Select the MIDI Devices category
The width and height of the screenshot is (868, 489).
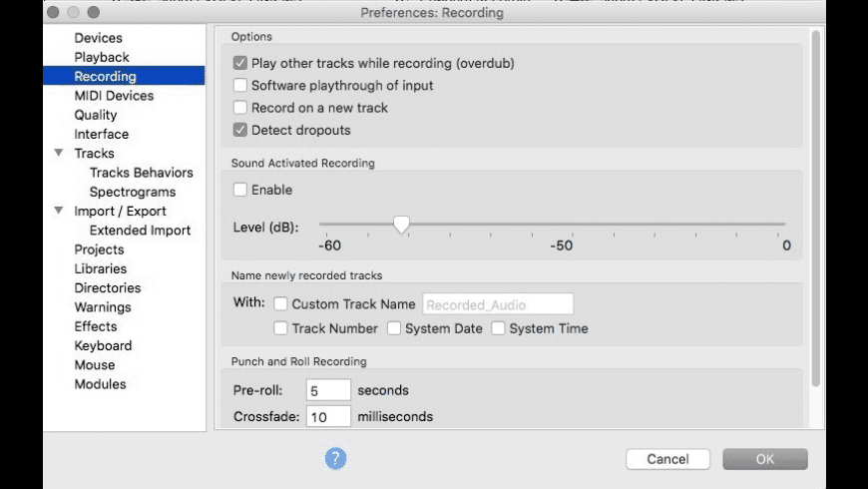point(114,96)
